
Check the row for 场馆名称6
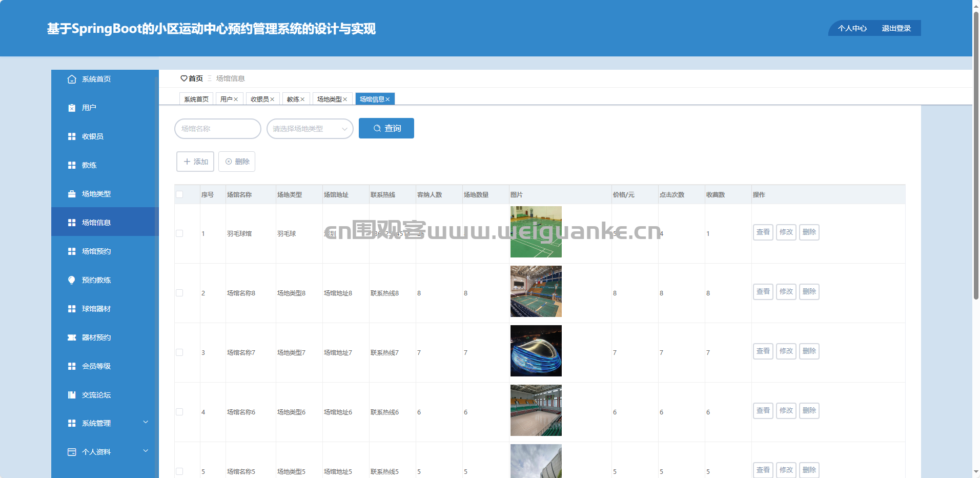click(x=179, y=412)
